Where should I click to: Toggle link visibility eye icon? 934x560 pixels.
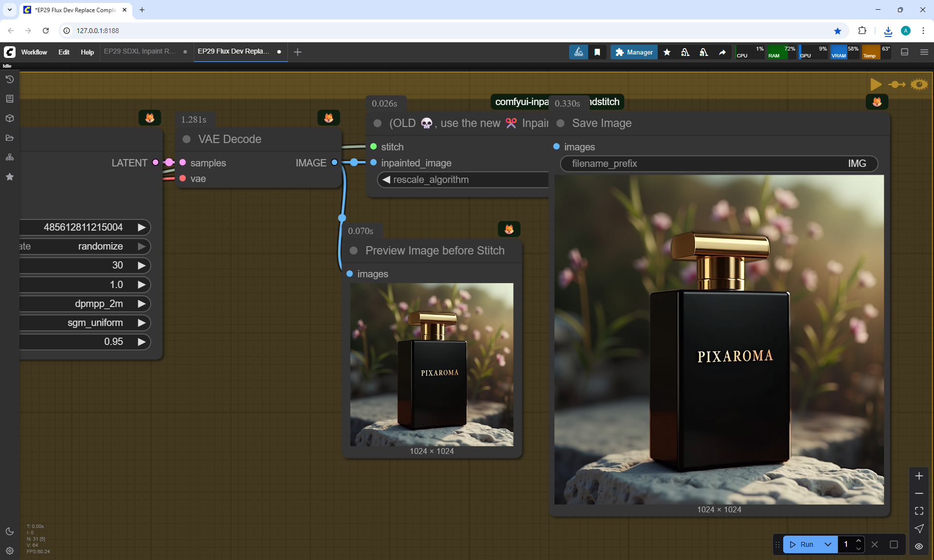919,546
